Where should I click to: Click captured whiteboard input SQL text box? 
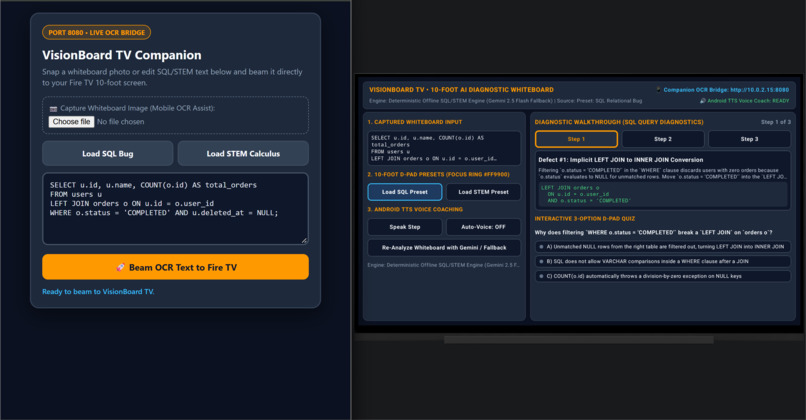click(x=444, y=148)
